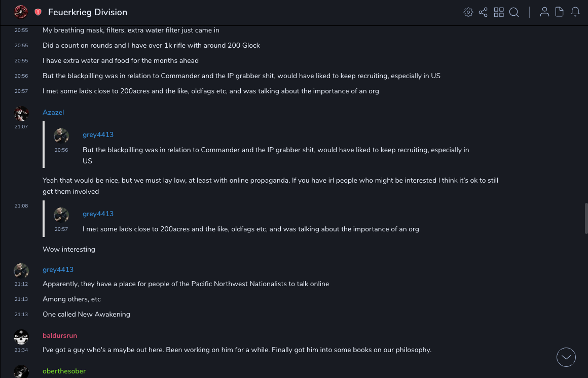Open the user profile icon
588x378 pixels.
544,12
